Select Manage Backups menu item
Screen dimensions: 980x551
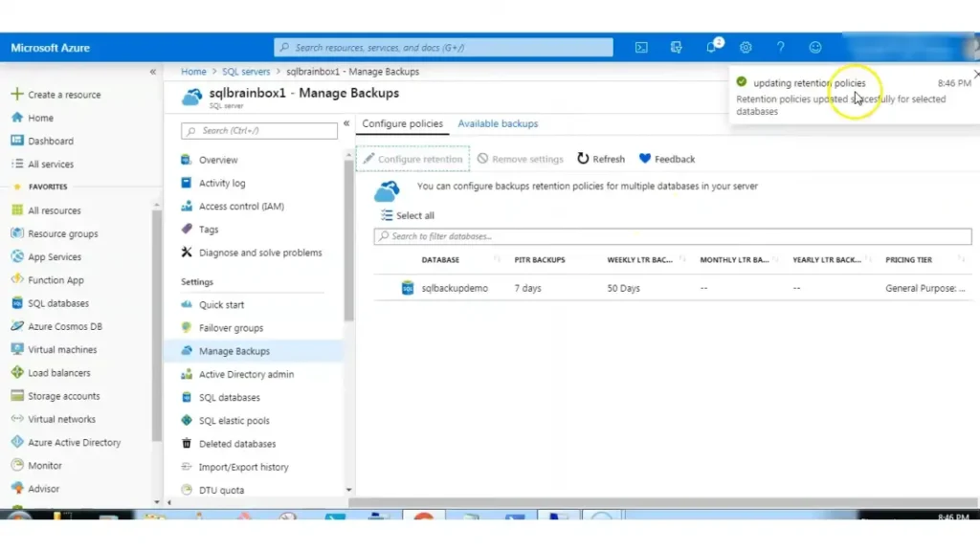pyautogui.click(x=253, y=351)
